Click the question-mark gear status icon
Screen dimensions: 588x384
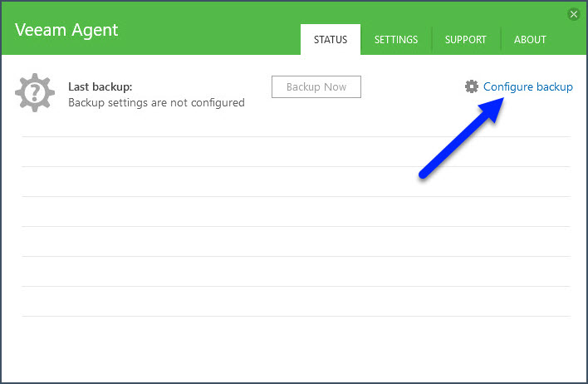35,92
